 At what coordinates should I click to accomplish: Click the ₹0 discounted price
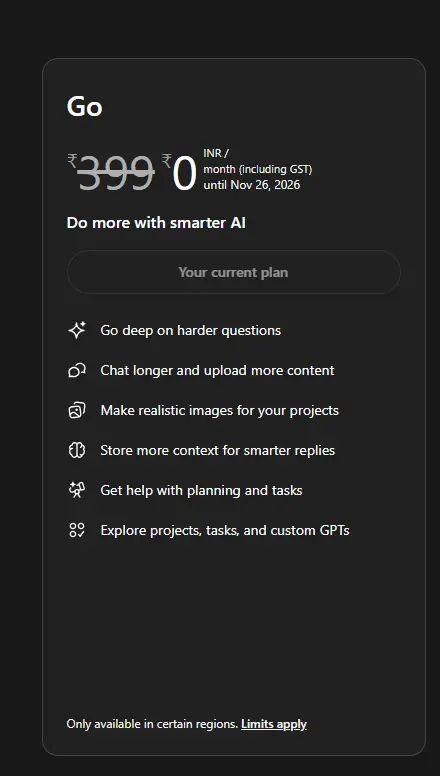click(x=179, y=172)
